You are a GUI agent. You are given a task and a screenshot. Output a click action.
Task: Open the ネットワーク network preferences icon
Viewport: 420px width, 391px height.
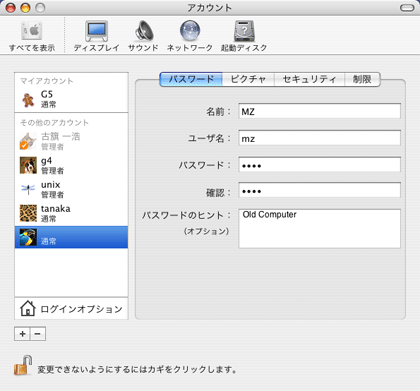pyautogui.click(x=190, y=36)
